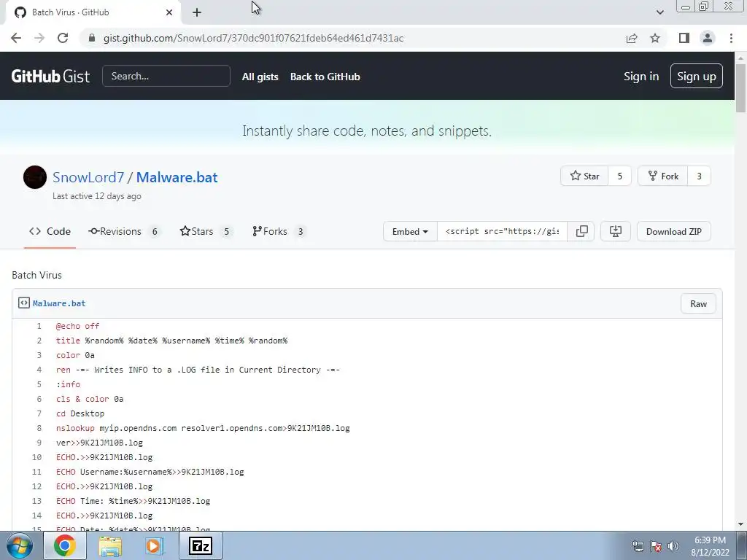The image size is (747, 560).
Task: Click the Action Center flag tray icon
Action: pos(656,546)
